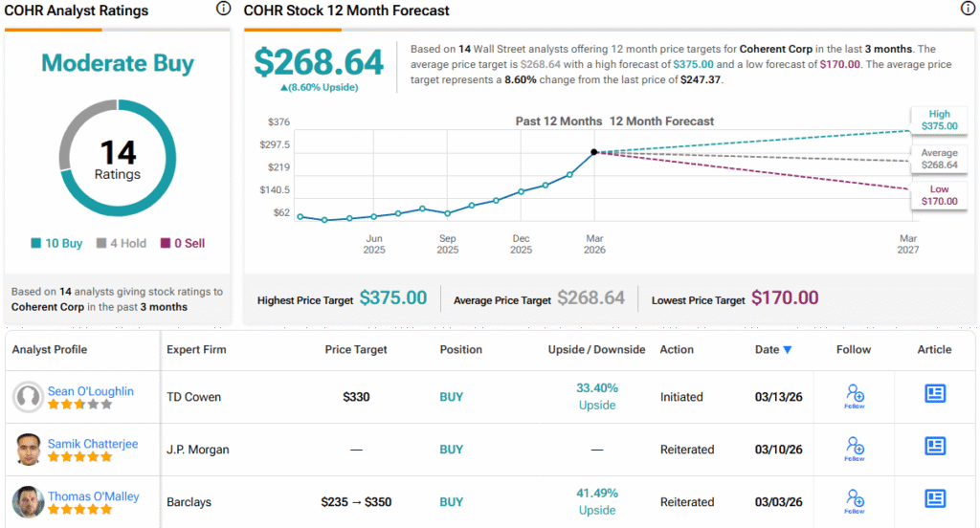Screen dimensions: 980x528
Task: Click the gray Hold legend swatch
Action: (x=101, y=244)
